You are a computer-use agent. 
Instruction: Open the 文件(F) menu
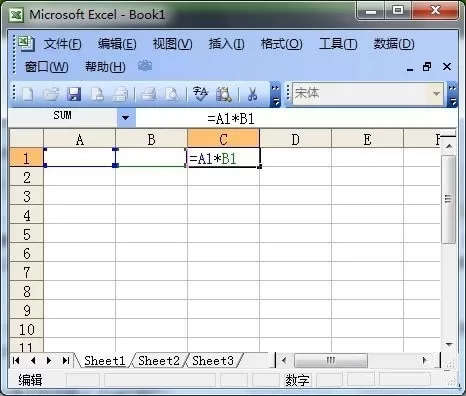(62, 44)
